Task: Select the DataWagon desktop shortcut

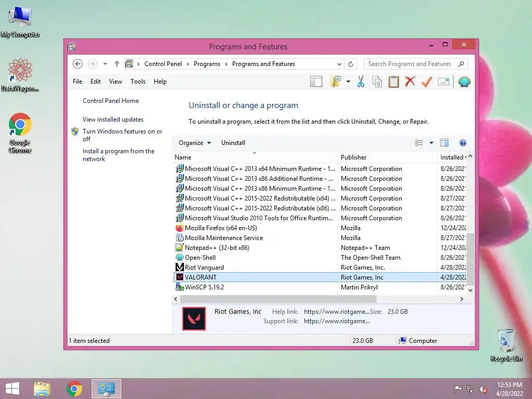Action: 20,75
